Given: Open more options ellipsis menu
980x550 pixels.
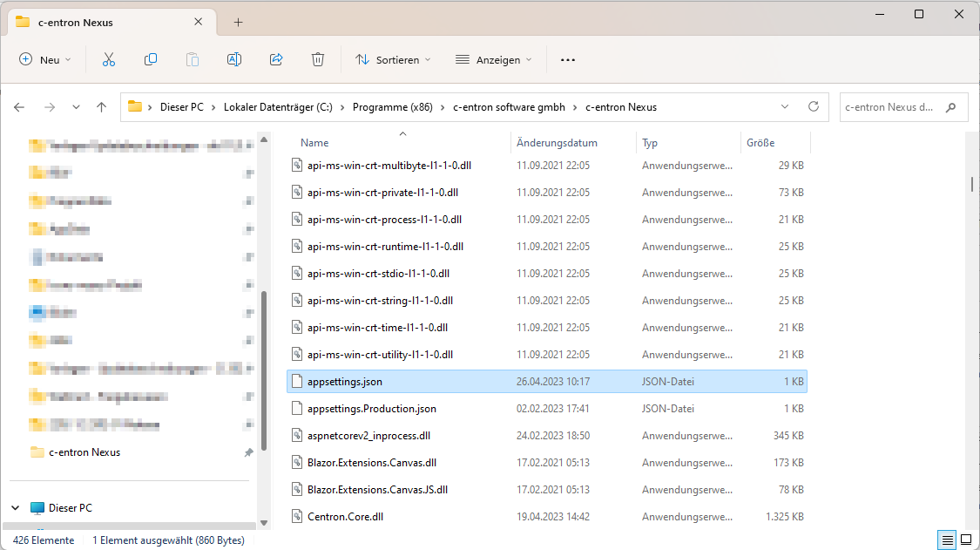Looking at the screenshot, I should pos(568,59).
